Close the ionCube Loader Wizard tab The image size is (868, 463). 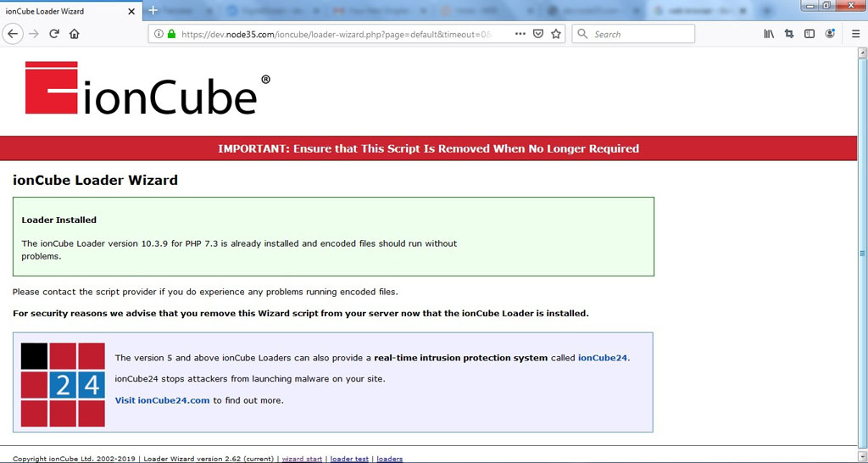click(131, 11)
